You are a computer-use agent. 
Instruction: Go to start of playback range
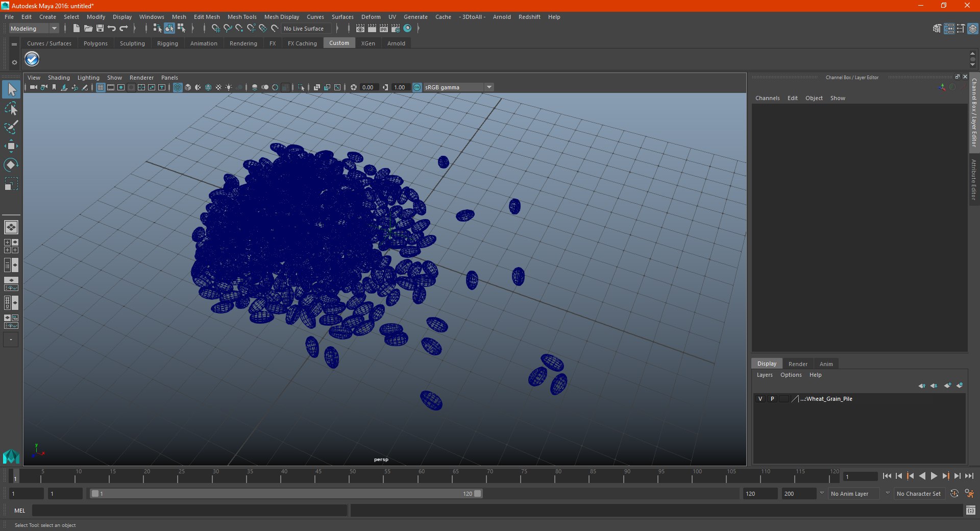(887, 476)
